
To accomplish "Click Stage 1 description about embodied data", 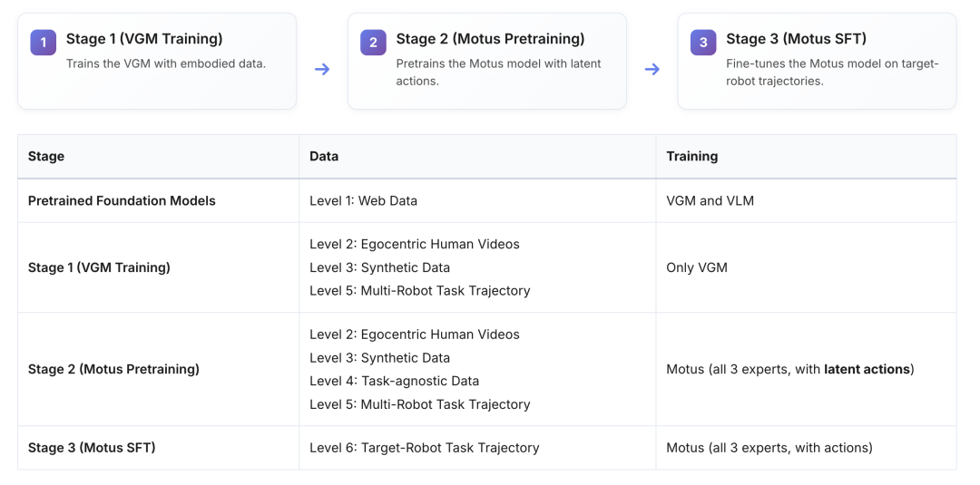I will click(165, 63).
